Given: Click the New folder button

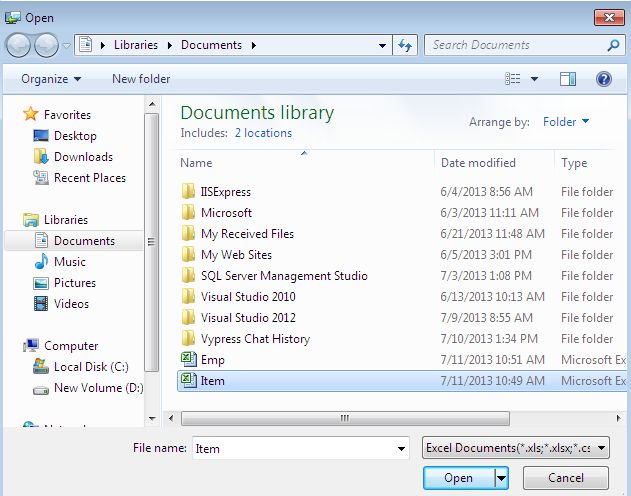Looking at the screenshot, I should (x=141, y=79).
